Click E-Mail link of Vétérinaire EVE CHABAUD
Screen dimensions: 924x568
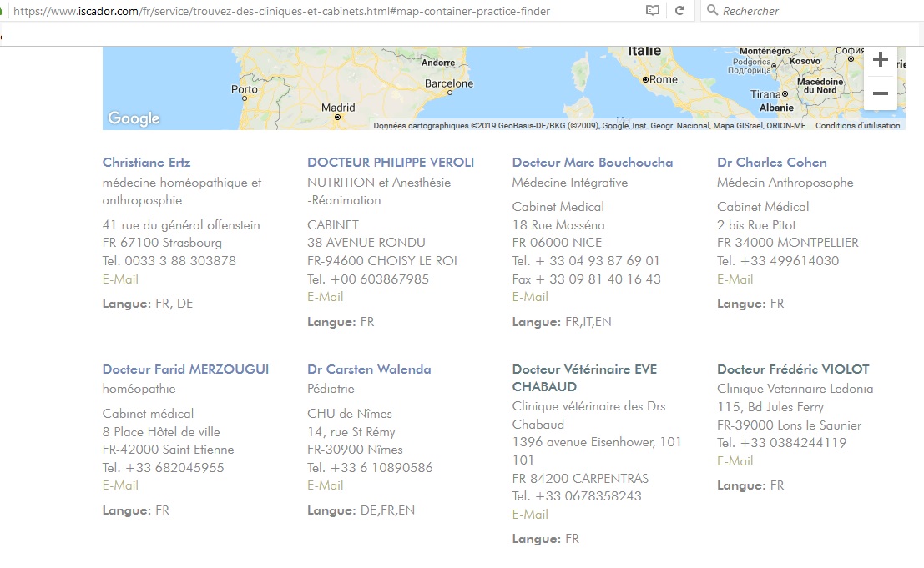point(530,515)
